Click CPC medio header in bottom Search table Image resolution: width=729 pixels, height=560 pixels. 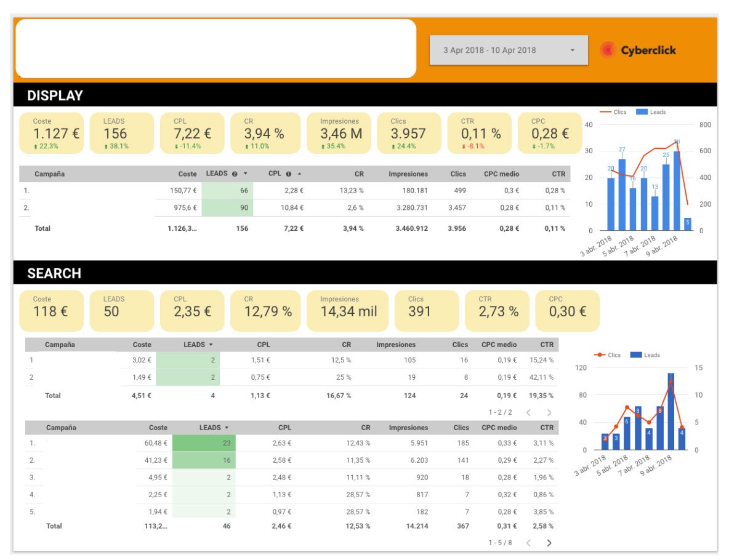[x=499, y=428]
